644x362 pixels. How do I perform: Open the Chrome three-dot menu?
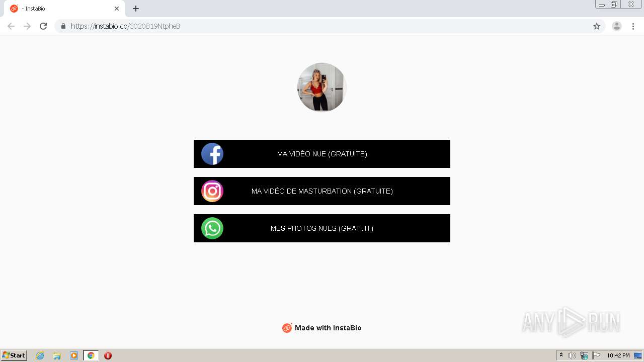pyautogui.click(x=633, y=26)
